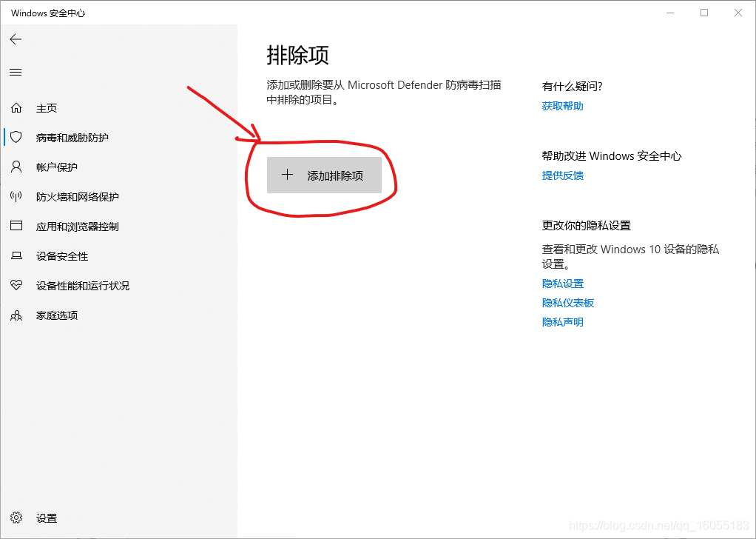Click the 提供反馈 link
This screenshot has width=756, height=539.
(563, 175)
